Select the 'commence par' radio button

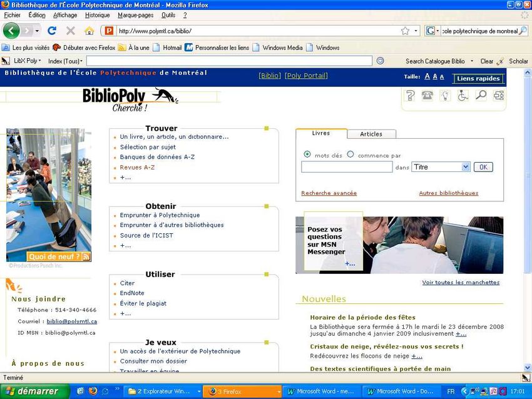[350, 154]
